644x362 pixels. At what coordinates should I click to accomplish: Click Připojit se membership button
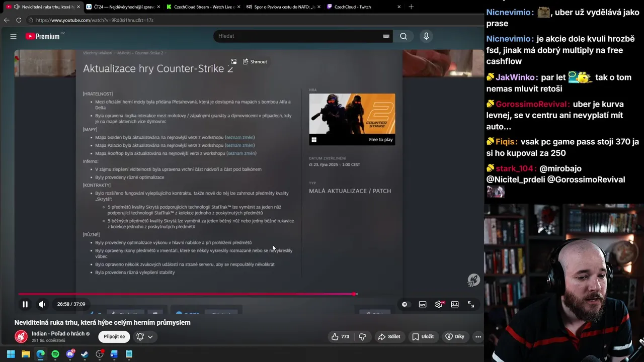114,337
